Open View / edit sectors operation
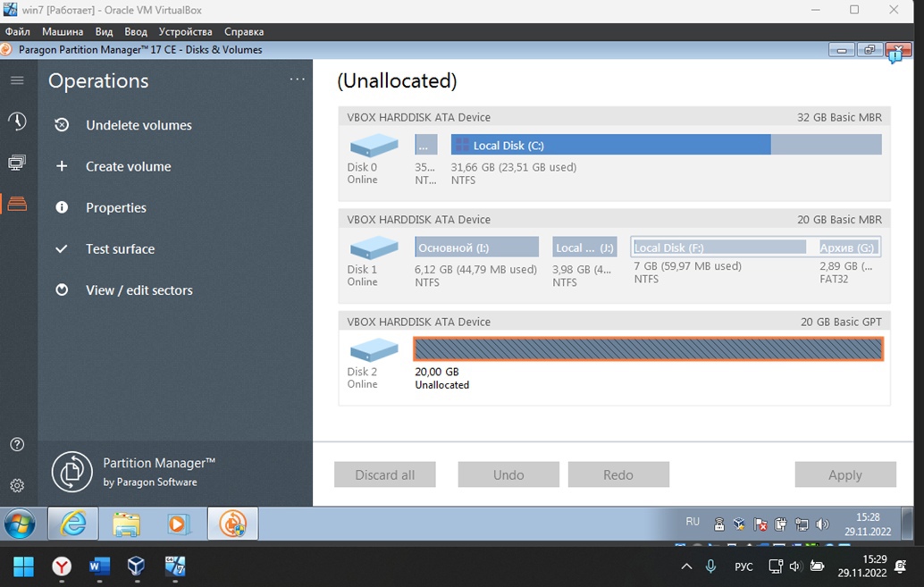 tap(139, 290)
